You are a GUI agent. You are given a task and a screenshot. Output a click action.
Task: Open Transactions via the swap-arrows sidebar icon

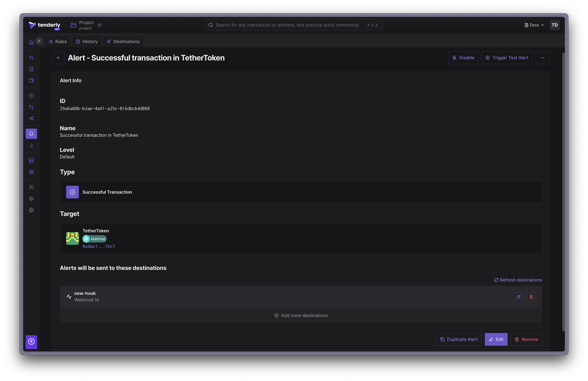click(x=31, y=58)
